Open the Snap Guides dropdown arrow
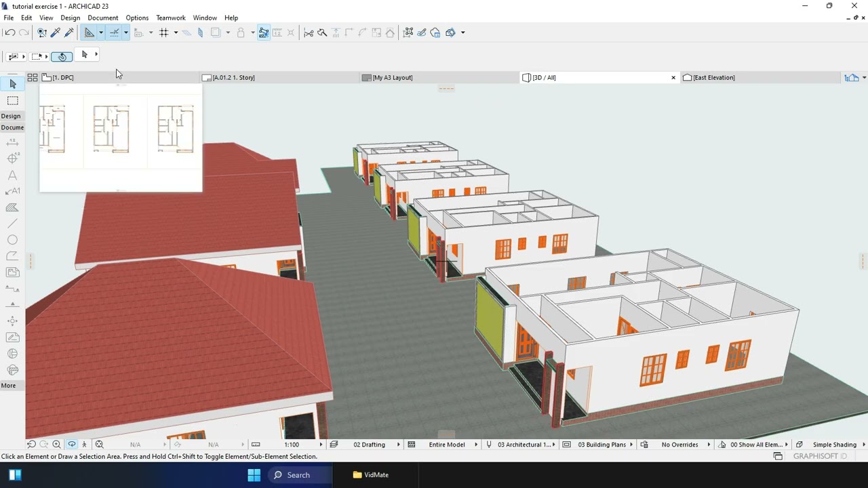This screenshot has height=488, width=868. coord(125,33)
